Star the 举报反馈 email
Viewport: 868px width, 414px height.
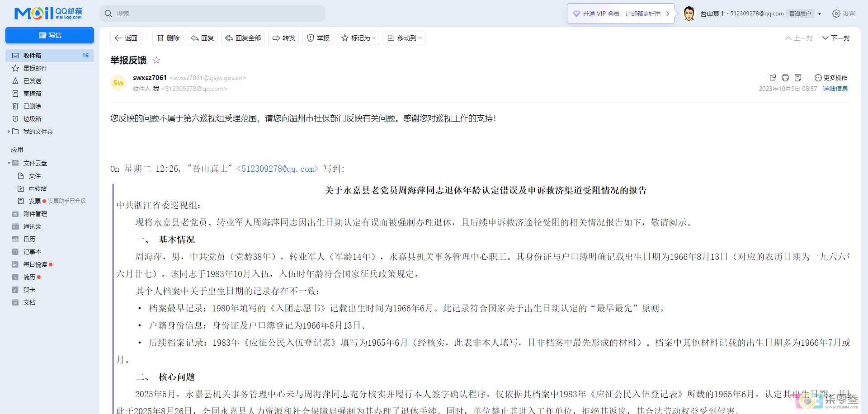(156, 60)
